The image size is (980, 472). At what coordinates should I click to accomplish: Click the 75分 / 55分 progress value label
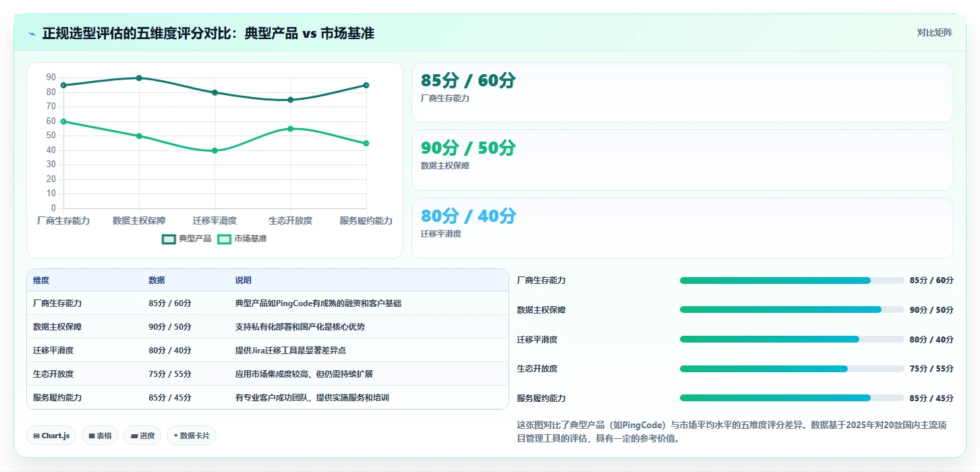click(931, 369)
